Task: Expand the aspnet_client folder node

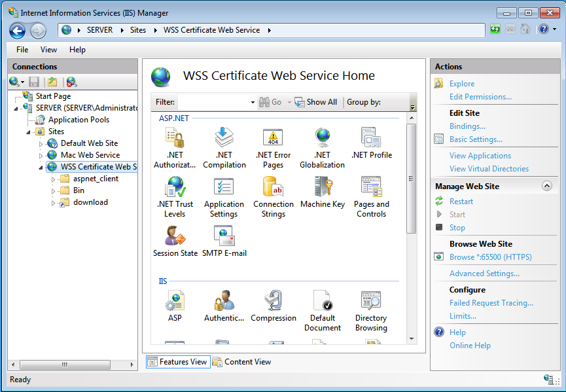Action: (54, 179)
